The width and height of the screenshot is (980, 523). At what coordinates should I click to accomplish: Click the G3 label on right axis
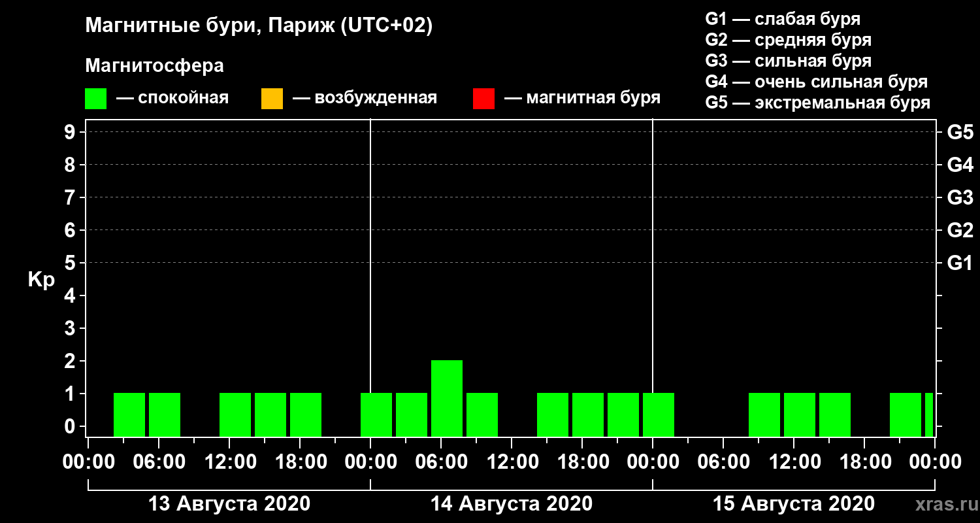coord(960,198)
